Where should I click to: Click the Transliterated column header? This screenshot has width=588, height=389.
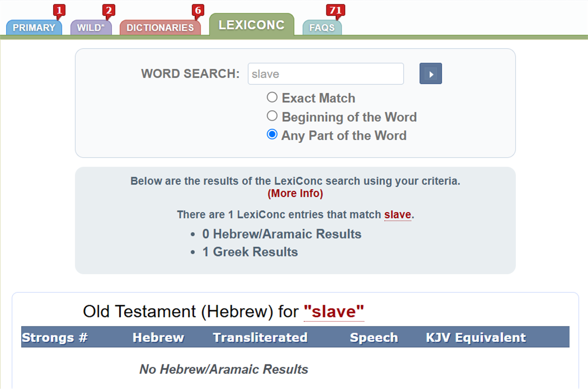pyautogui.click(x=260, y=338)
